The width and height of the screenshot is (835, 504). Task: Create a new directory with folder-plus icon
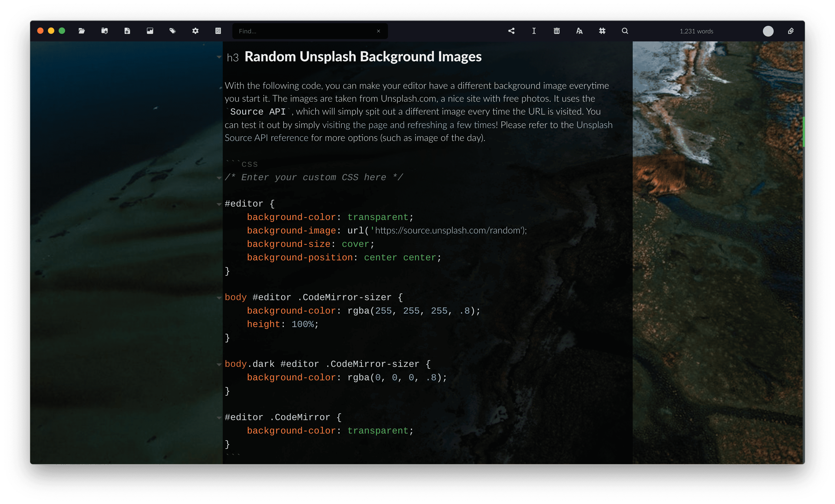104,31
